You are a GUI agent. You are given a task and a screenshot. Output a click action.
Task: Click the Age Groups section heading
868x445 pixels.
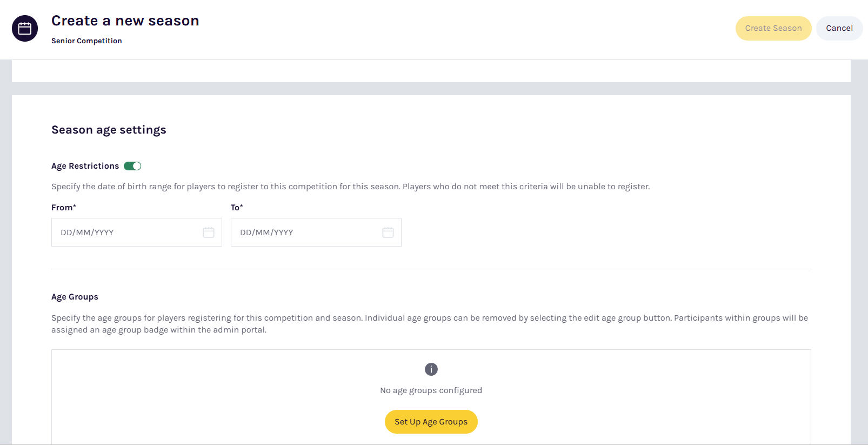[75, 297]
